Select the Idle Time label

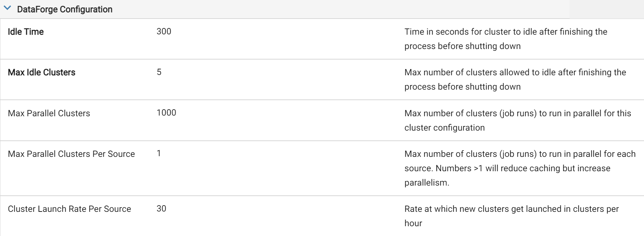26,32
